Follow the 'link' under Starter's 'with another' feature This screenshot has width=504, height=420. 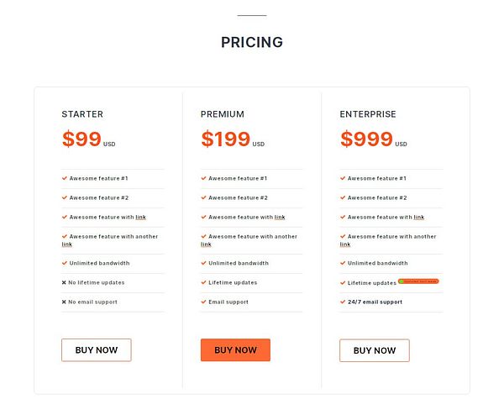(x=66, y=244)
